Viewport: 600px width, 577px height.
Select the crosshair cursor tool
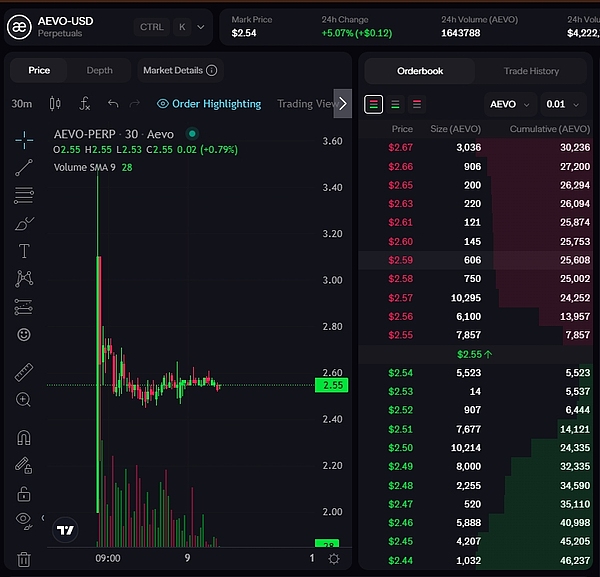tap(24, 139)
